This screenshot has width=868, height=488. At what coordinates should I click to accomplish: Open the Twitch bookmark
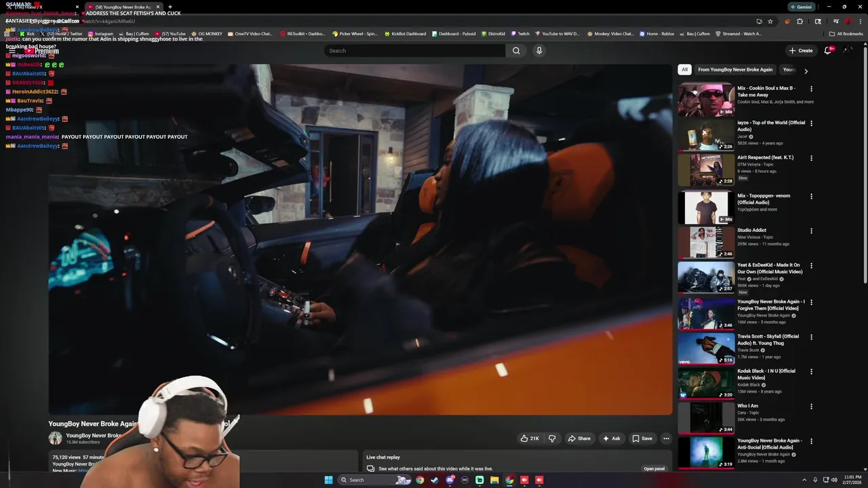pos(520,33)
